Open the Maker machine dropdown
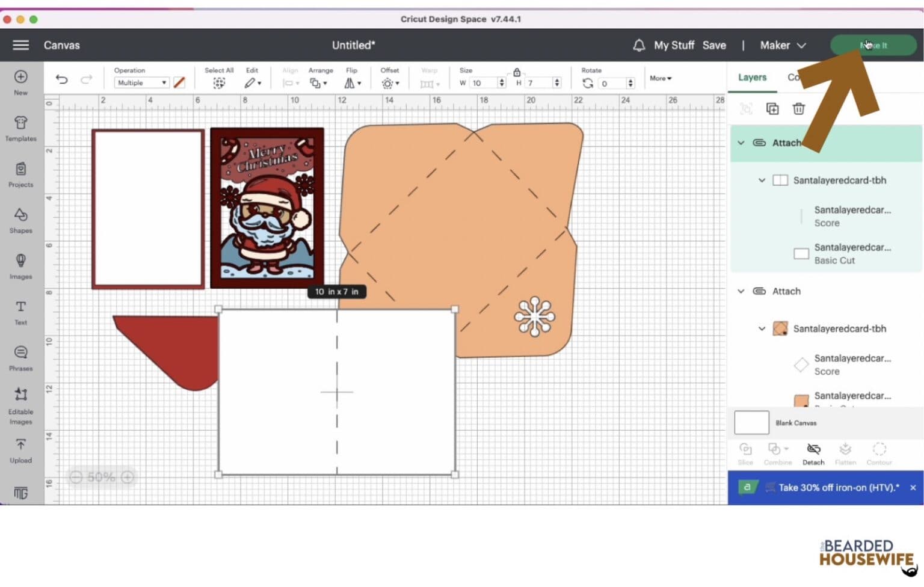This screenshot has width=924, height=587. pyautogui.click(x=782, y=45)
